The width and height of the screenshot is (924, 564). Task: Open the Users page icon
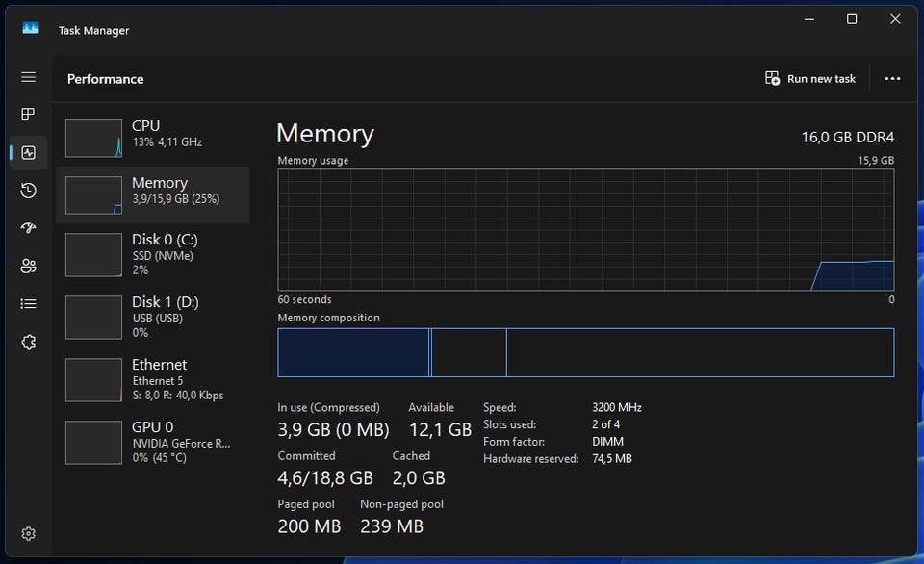click(x=28, y=266)
